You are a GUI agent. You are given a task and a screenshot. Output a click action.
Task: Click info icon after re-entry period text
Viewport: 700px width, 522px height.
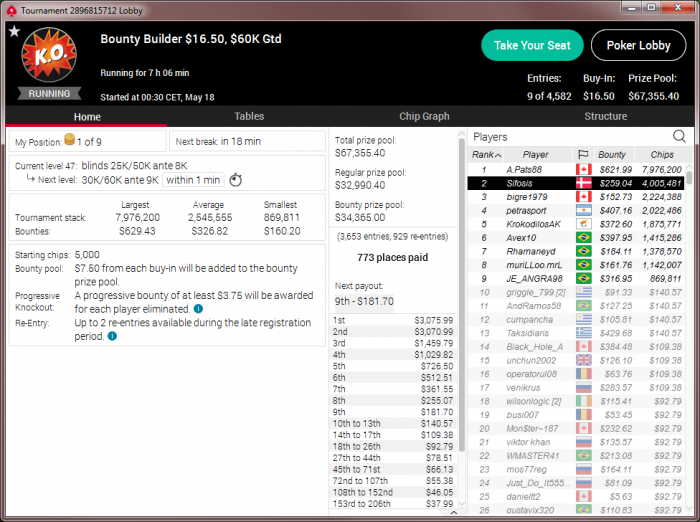coord(112,336)
